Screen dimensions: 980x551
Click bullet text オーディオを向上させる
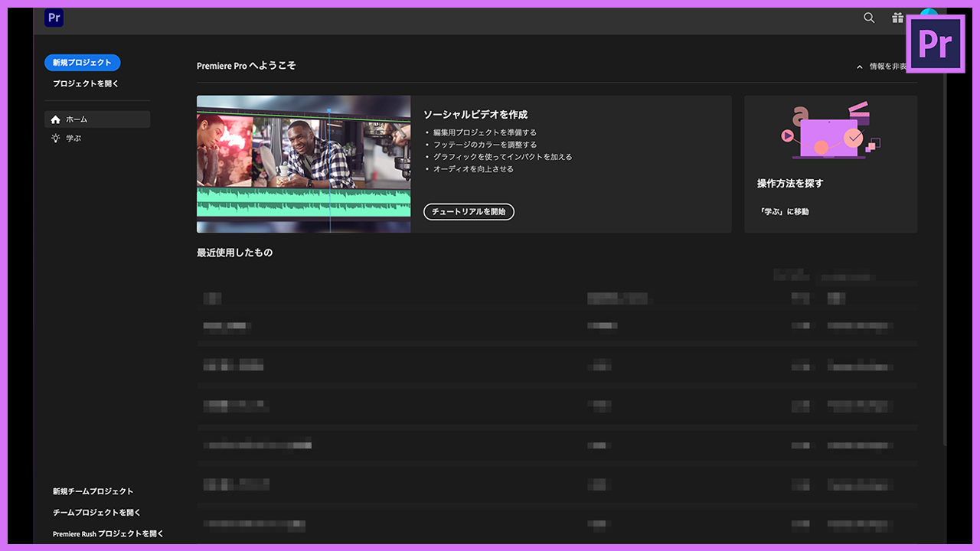tap(473, 169)
